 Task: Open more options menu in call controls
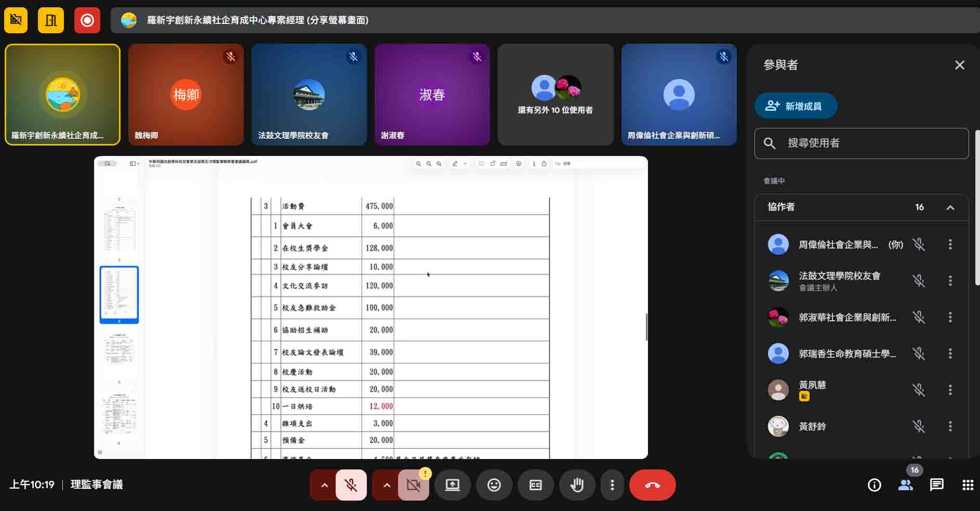click(612, 485)
